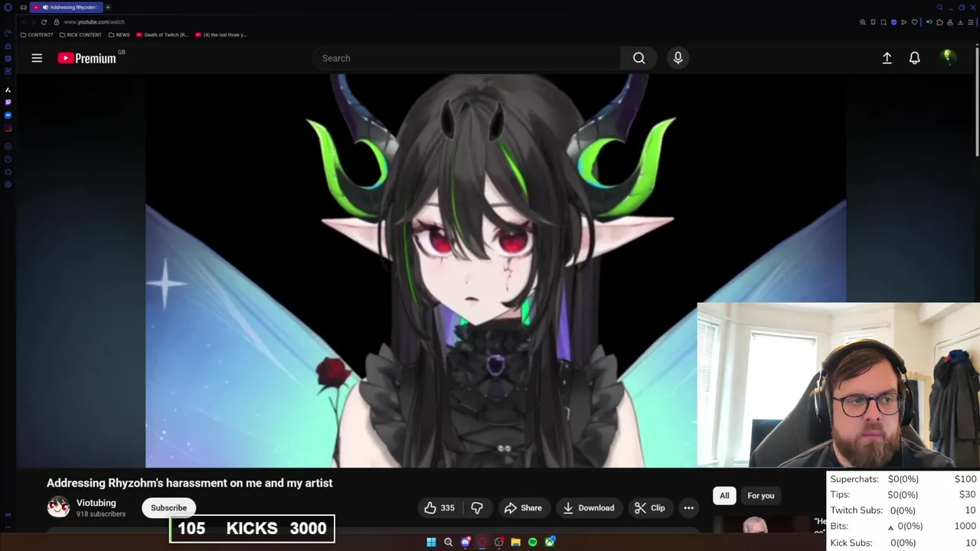Open the browser tab search icon

coord(939,7)
